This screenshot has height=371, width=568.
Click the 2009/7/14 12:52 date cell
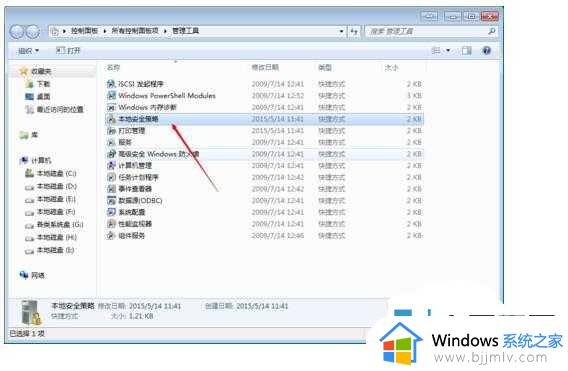tap(278, 96)
